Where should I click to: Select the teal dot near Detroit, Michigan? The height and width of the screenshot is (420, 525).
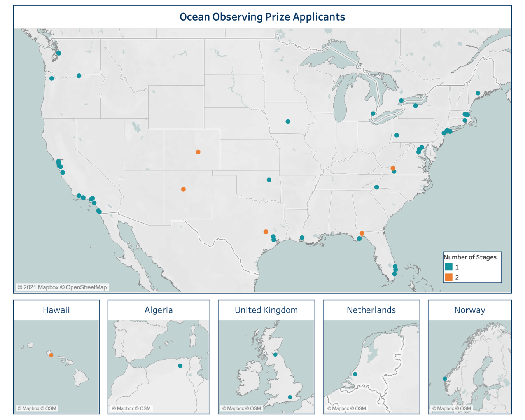pyautogui.click(x=373, y=114)
